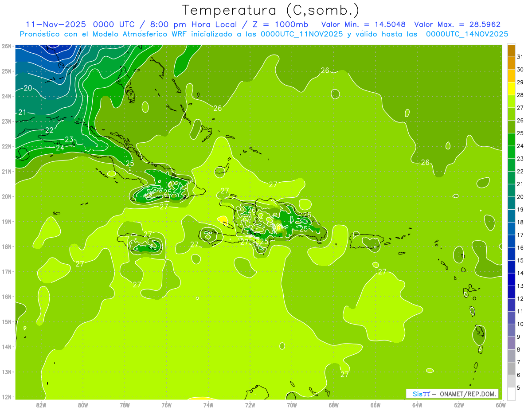Image resolution: width=532 pixels, height=411 pixels.
Task: Click the teal colorbar segment between 19 and 20
Action: pos(511,203)
